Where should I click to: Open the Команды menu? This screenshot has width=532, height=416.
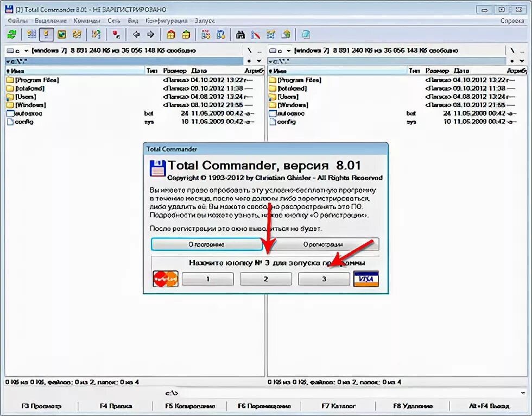pos(87,21)
